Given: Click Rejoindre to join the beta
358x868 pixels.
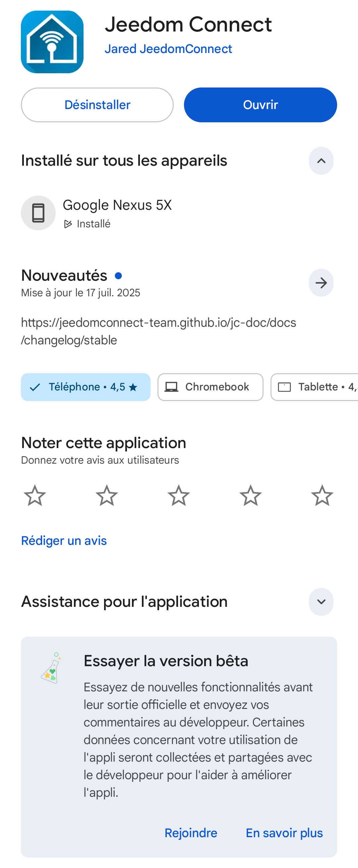Looking at the screenshot, I should click(191, 833).
